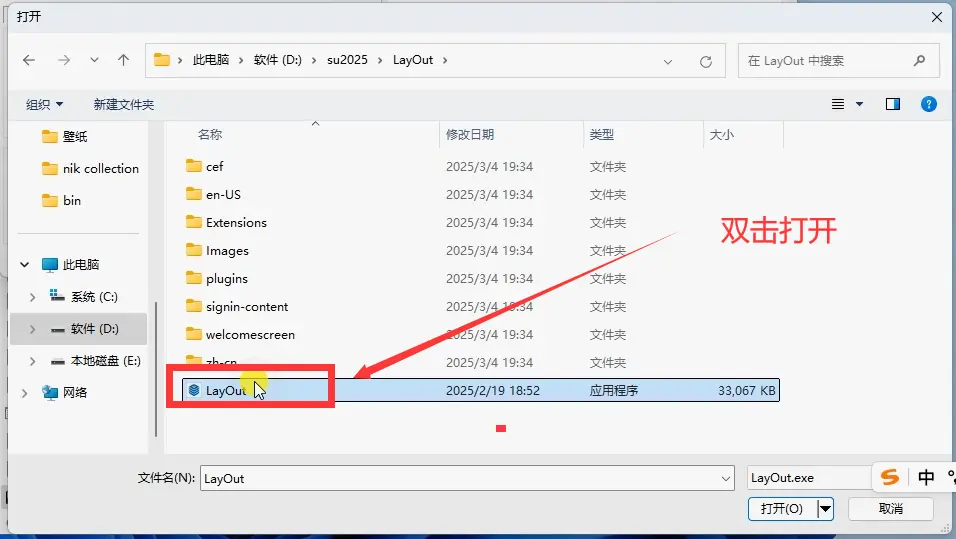956x539 pixels.
Task: Sort by the 名称 column header
Action: coord(210,135)
